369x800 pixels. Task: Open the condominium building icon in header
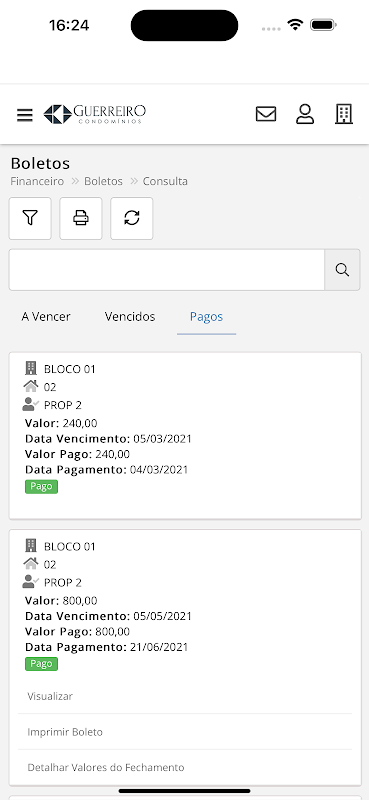344,114
